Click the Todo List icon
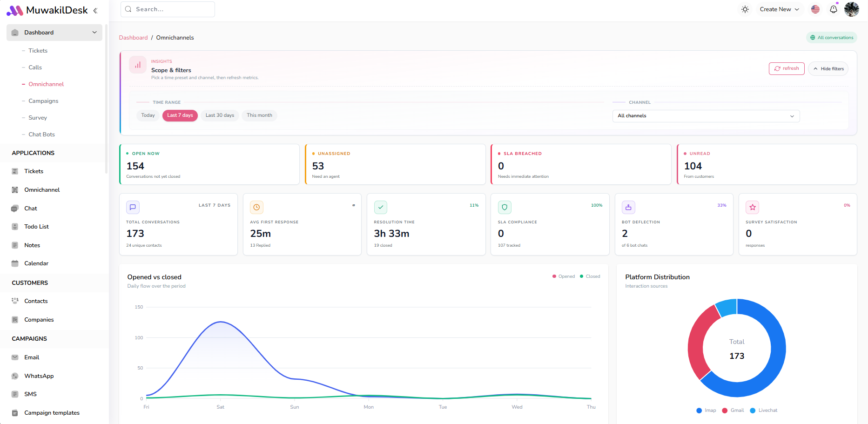868x424 pixels. tap(15, 227)
